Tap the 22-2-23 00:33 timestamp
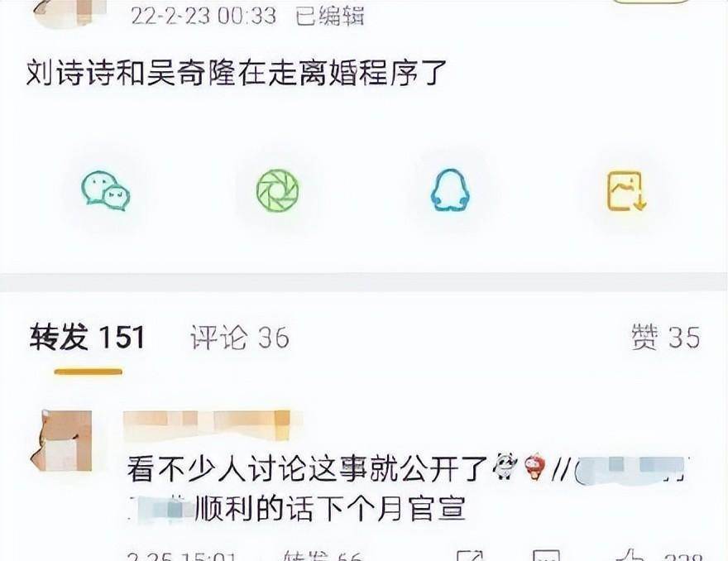Viewport: 728px width, 561px height. point(204,16)
